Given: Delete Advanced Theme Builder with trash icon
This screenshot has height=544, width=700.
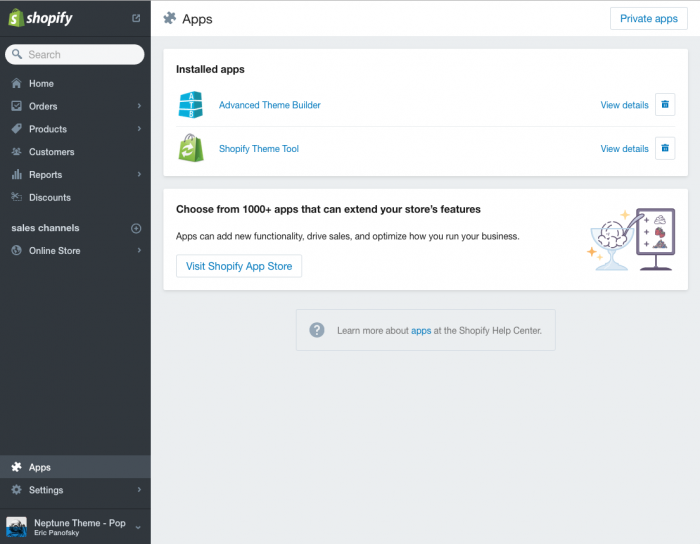Looking at the screenshot, I should click(x=665, y=104).
